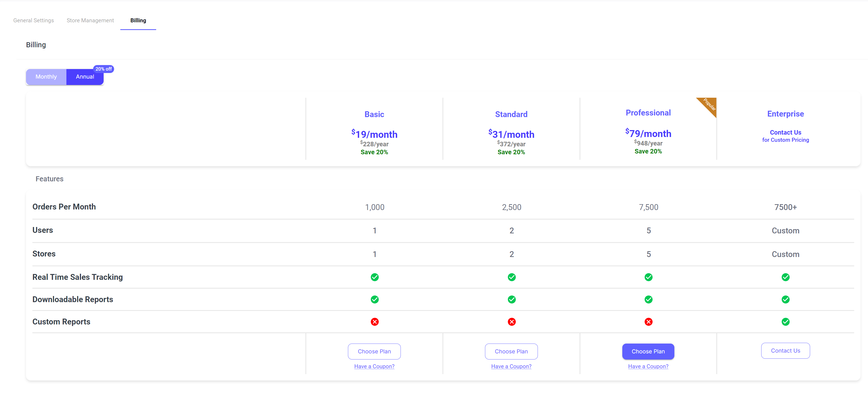
Task: Open the General Settings tab
Action: (x=33, y=20)
